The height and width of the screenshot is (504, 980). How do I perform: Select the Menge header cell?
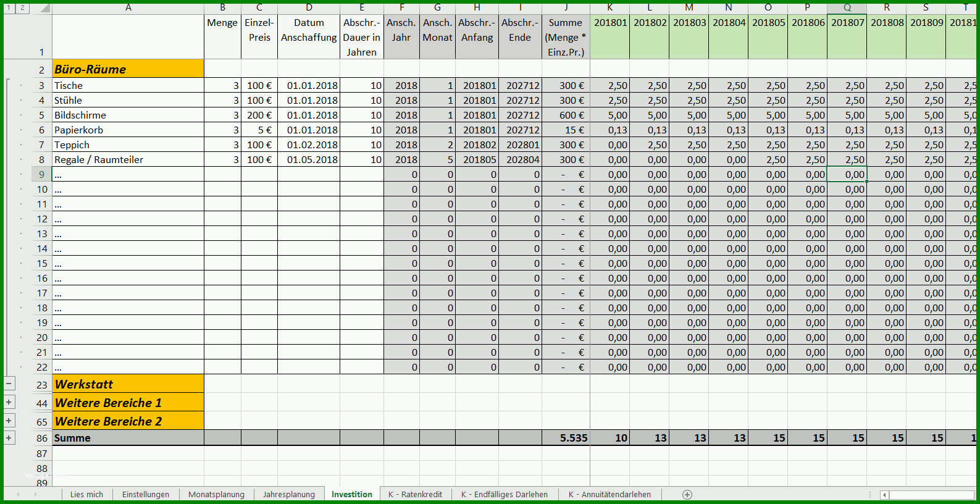(222, 36)
